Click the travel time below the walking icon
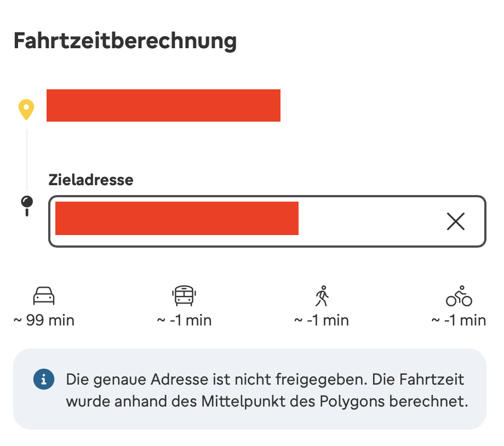This screenshot has width=504, height=446. point(322,321)
